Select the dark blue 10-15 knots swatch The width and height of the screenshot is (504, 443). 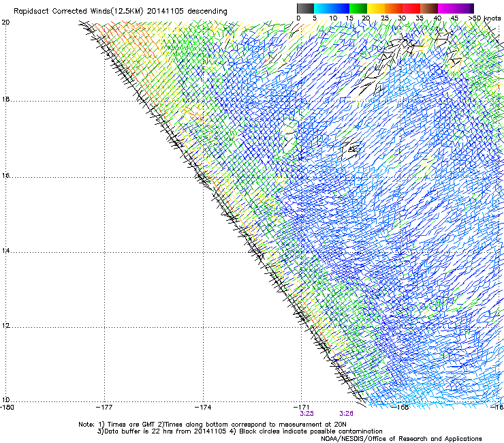pyautogui.click(x=340, y=8)
